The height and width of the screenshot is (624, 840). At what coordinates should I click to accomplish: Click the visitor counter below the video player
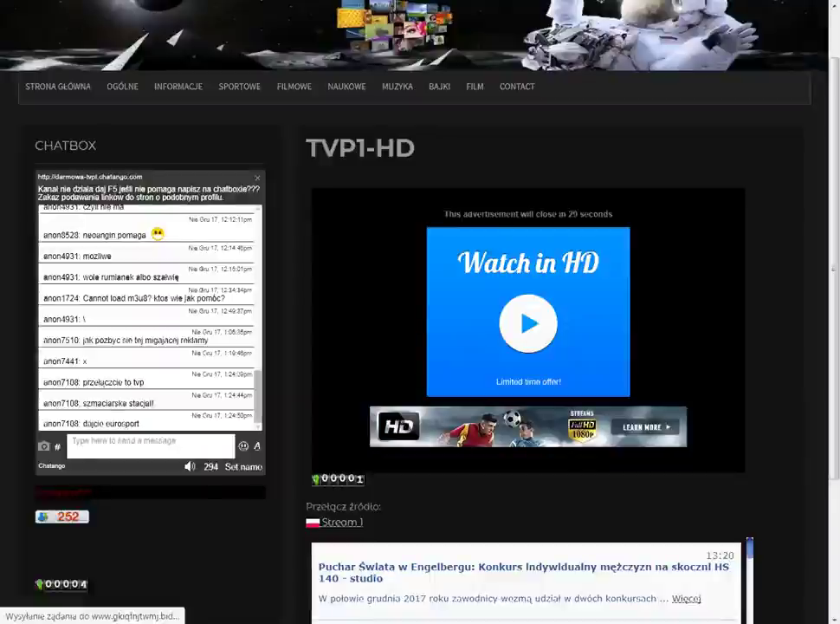(x=338, y=479)
